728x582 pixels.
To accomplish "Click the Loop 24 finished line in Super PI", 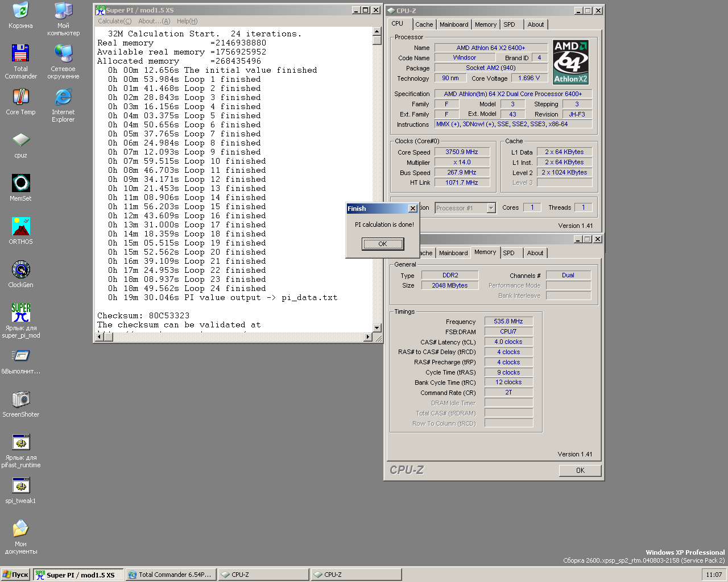I will [187, 288].
